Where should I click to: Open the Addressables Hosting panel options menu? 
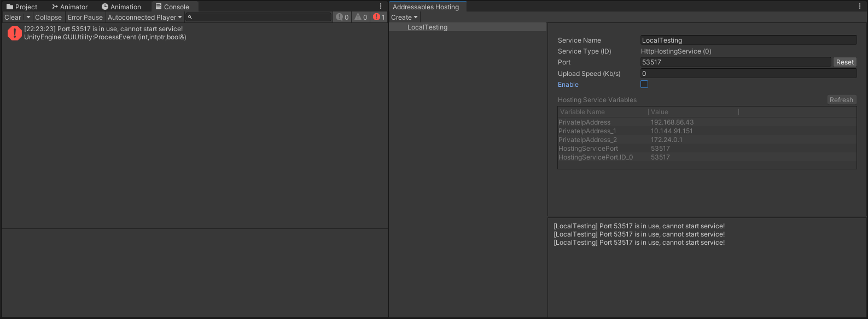pyautogui.click(x=860, y=7)
